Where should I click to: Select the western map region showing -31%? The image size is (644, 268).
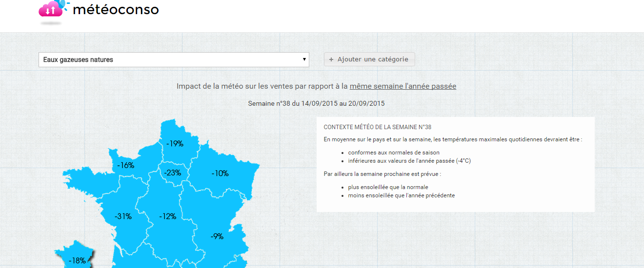tap(123, 216)
